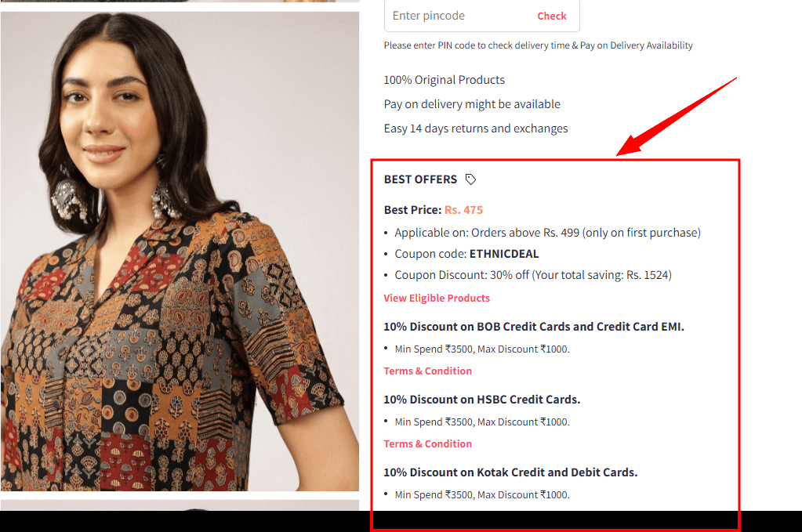Click the Check button for pincode
Screen dimensions: 802x532
551,16
